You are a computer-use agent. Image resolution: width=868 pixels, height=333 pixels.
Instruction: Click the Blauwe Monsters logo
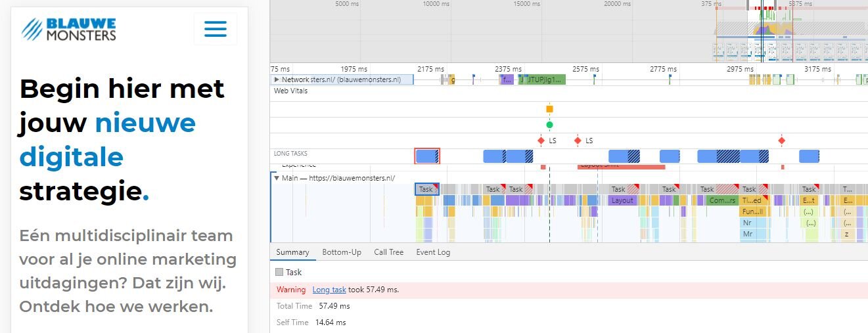[69, 29]
